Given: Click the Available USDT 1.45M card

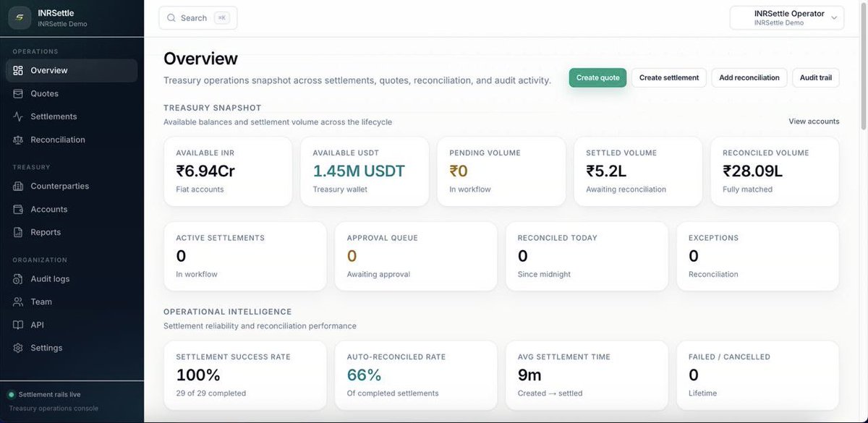Looking at the screenshot, I should click(x=365, y=171).
